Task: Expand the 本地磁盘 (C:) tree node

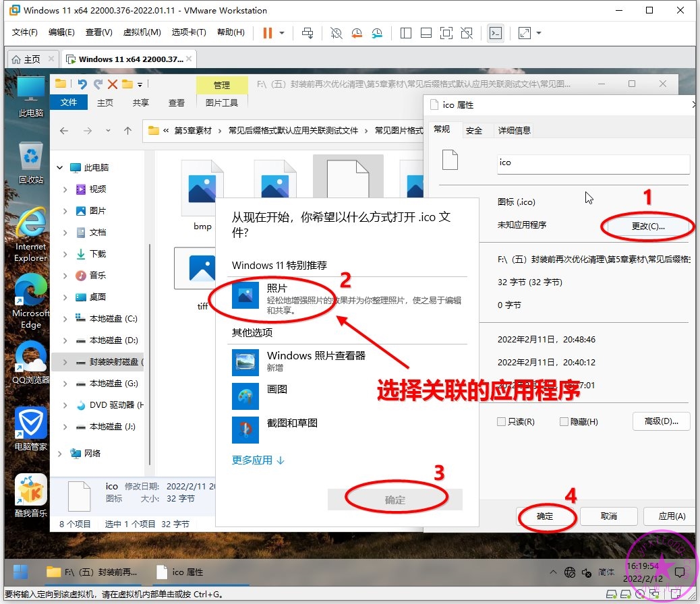Action: click(x=65, y=319)
